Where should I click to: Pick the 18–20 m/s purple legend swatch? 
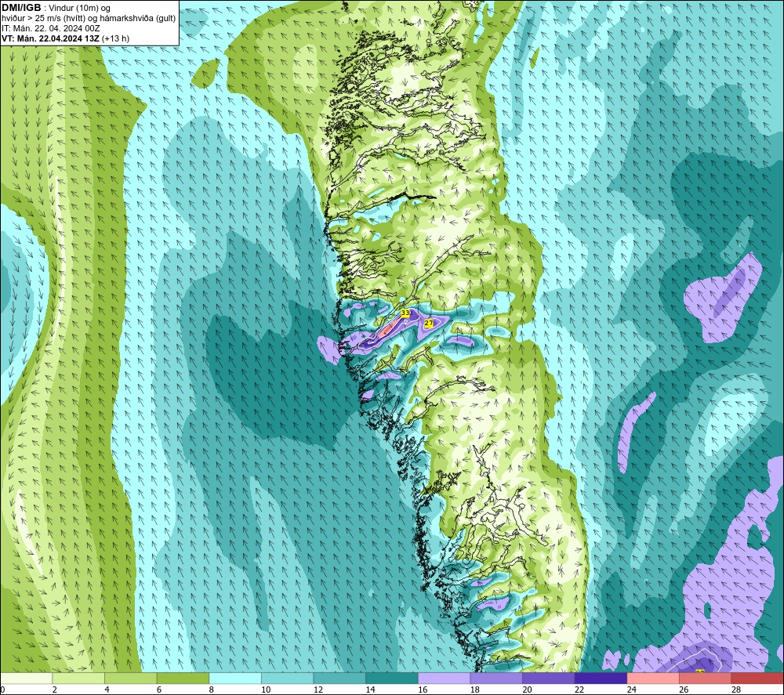tap(496, 678)
